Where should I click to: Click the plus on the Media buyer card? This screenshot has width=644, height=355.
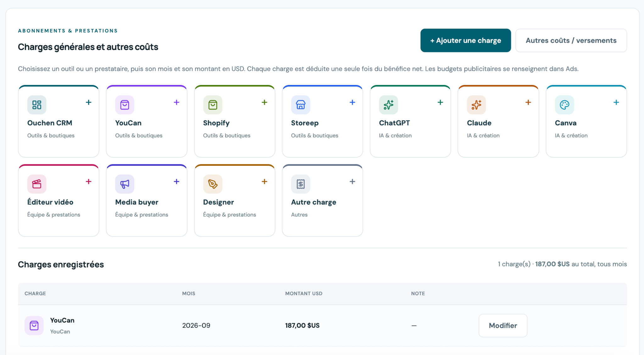click(177, 182)
